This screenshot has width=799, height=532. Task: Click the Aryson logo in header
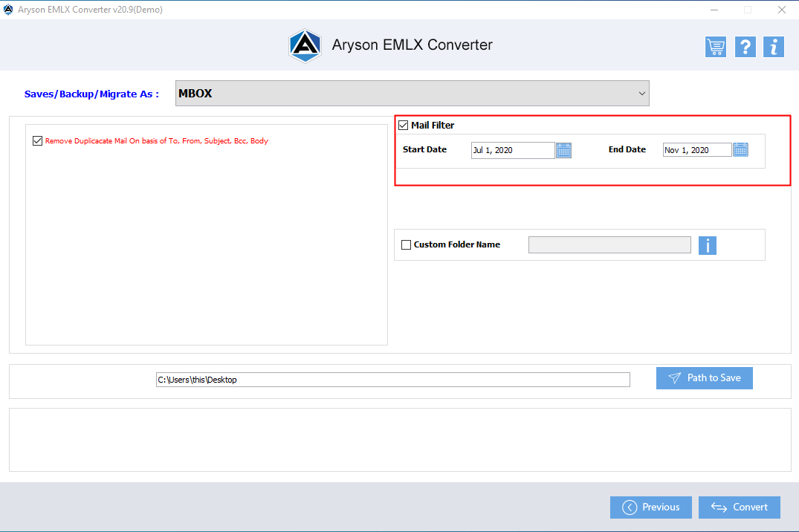305,45
